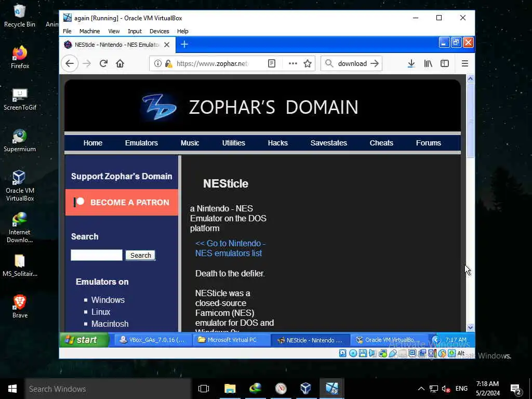Open the Firefox hamburger menu
Viewport: 532px width, 399px height.
pos(465,63)
